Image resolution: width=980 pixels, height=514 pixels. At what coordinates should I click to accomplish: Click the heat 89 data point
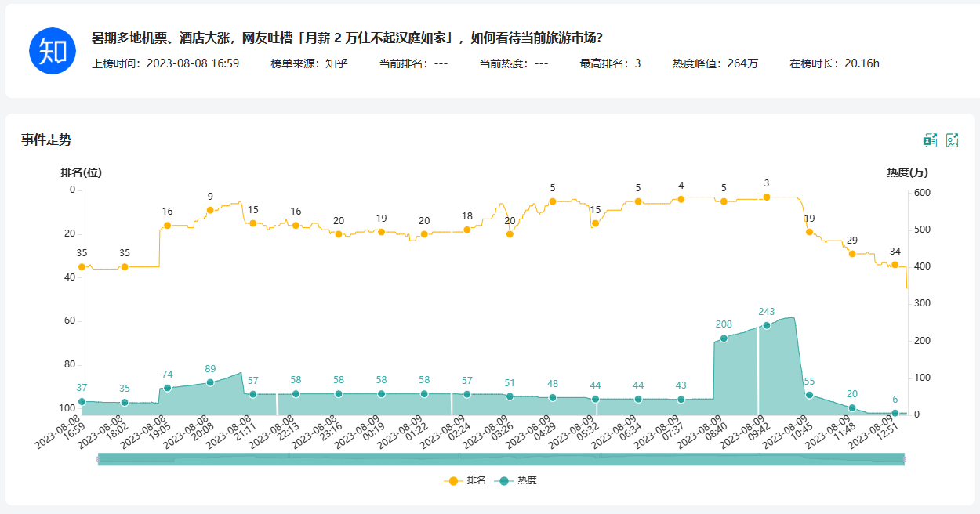(x=210, y=382)
